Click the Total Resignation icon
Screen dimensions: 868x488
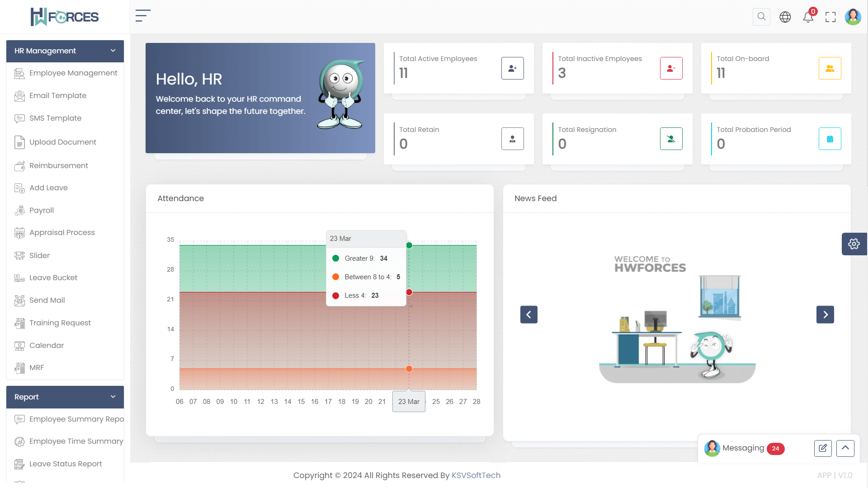tap(671, 139)
